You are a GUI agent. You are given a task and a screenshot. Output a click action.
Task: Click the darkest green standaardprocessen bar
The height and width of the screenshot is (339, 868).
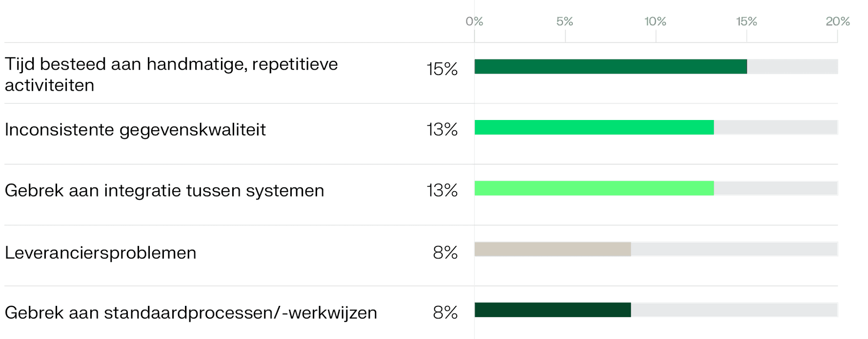[x=553, y=310]
